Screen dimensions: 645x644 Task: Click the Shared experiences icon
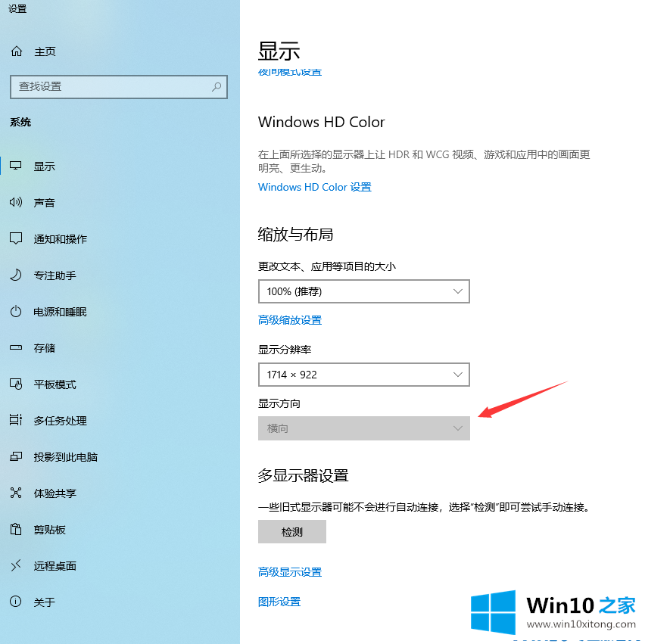[x=16, y=493]
